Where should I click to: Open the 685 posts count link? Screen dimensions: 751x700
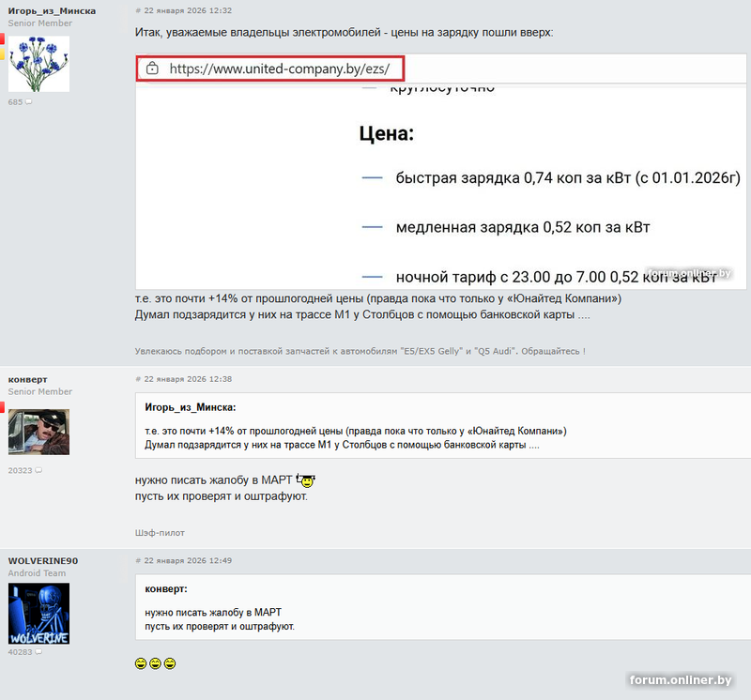point(15,102)
